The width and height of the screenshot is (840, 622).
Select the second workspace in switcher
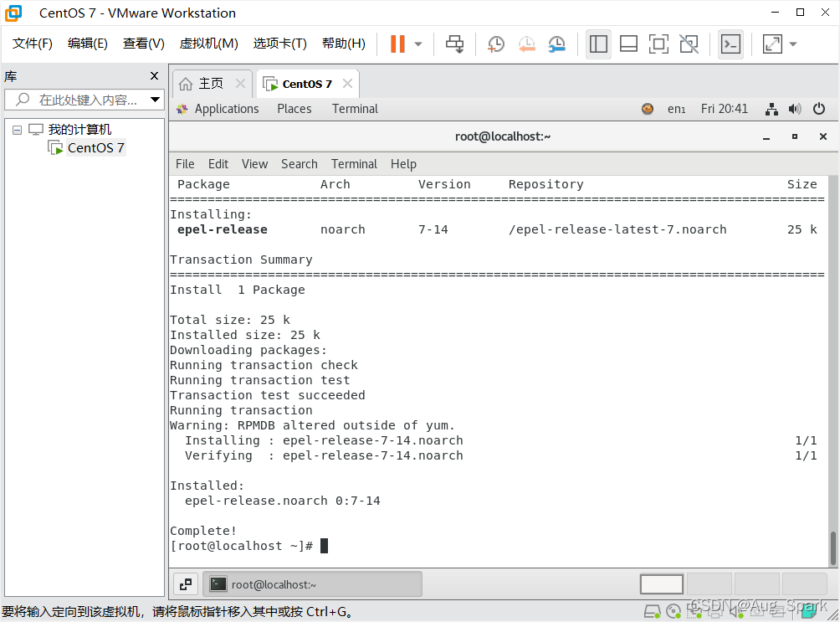[709, 584]
